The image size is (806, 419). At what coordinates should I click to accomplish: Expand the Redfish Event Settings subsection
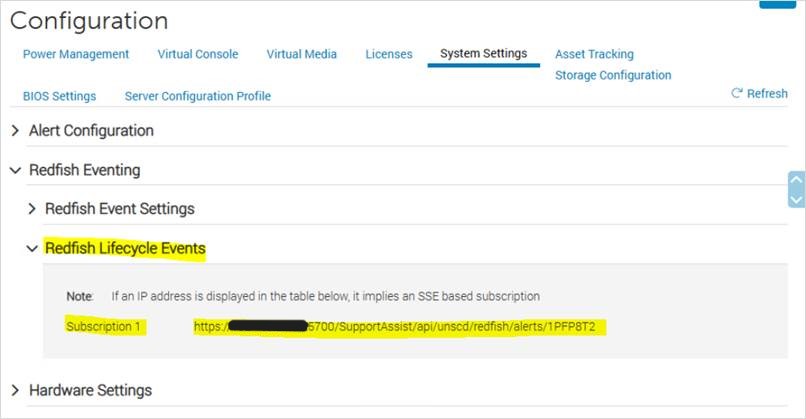tap(32, 210)
